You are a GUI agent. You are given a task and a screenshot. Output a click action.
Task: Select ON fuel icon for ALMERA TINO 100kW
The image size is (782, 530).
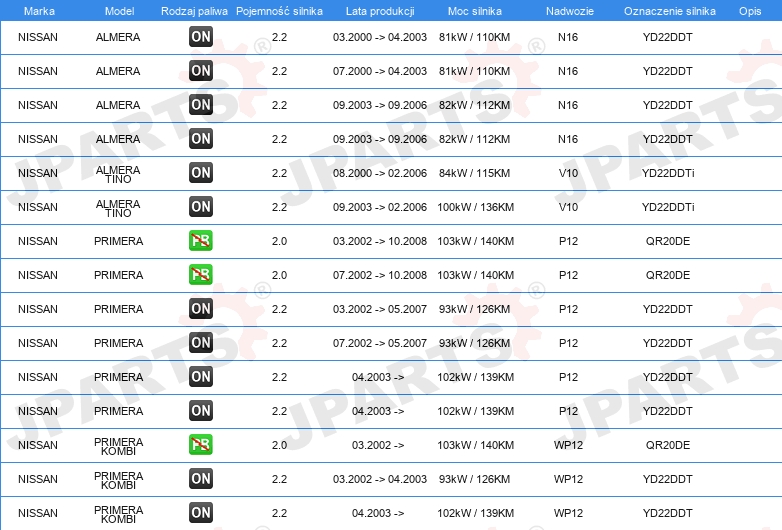(200, 207)
